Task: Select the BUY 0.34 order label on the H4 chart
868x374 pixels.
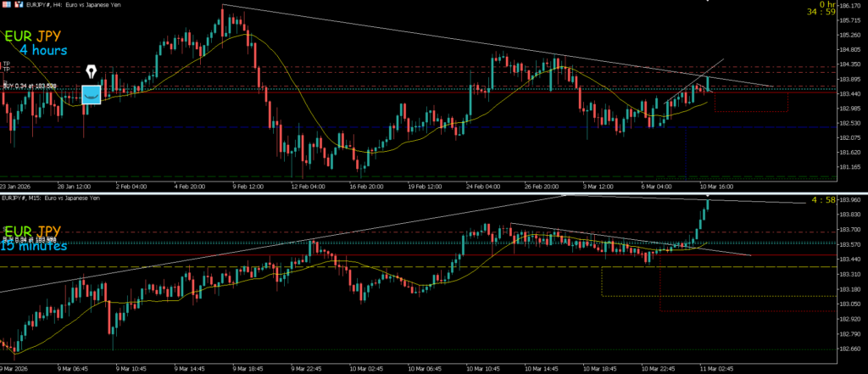Action: 30,87
